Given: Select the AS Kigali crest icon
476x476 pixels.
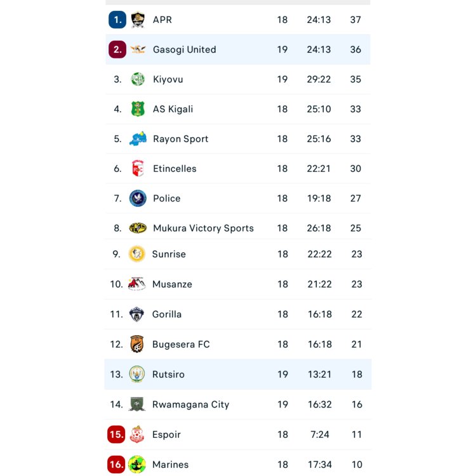Looking at the screenshot, I should pyautogui.click(x=138, y=109).
